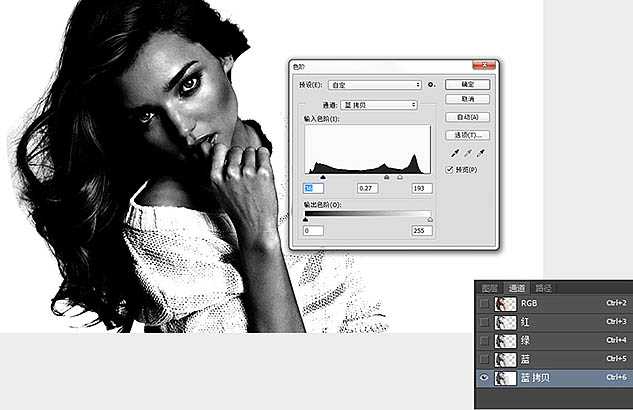Screen dimensions: 633x410
Task: Switch to the Paths (路径) tab
Action: click(x=543, y=288)
